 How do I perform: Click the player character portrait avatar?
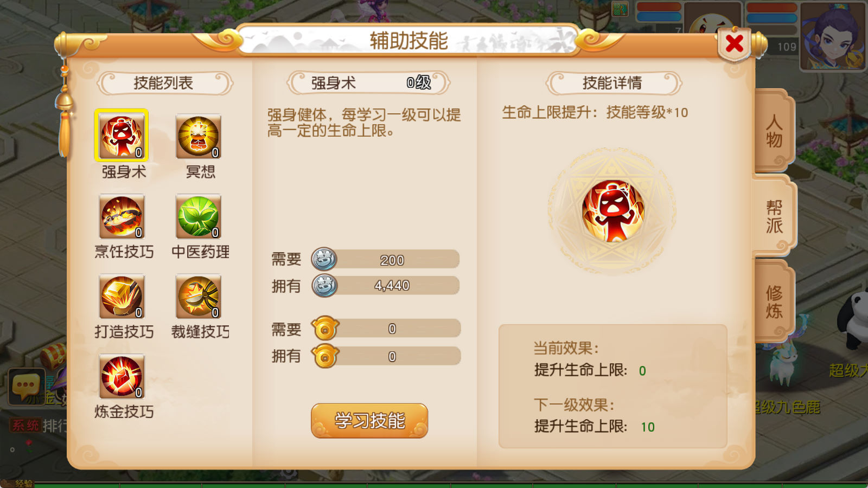pyautogui.click(x=833, y=36)
